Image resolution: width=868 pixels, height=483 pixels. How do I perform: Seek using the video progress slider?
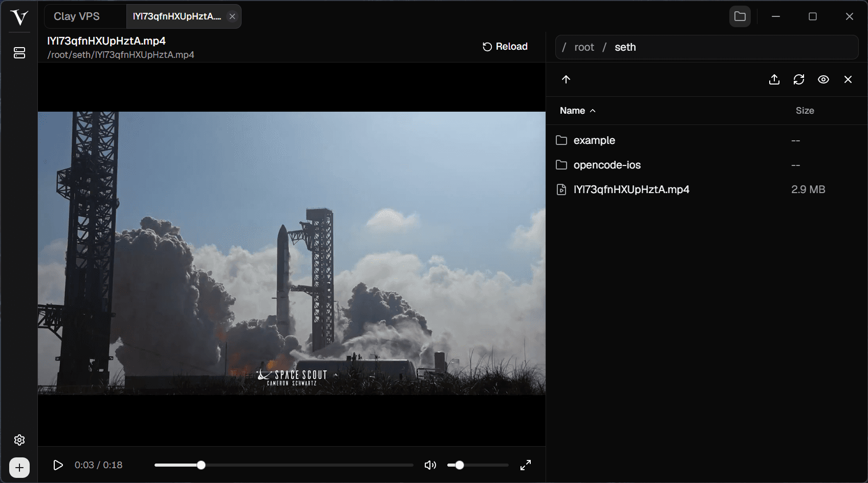pyautogui.click(x=284, y=465)
